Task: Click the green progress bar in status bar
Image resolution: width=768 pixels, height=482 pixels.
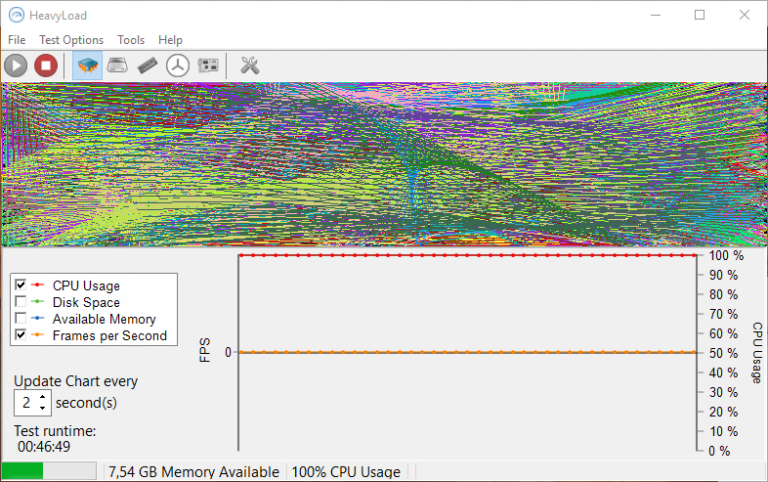Action: [x=49, y=471]
